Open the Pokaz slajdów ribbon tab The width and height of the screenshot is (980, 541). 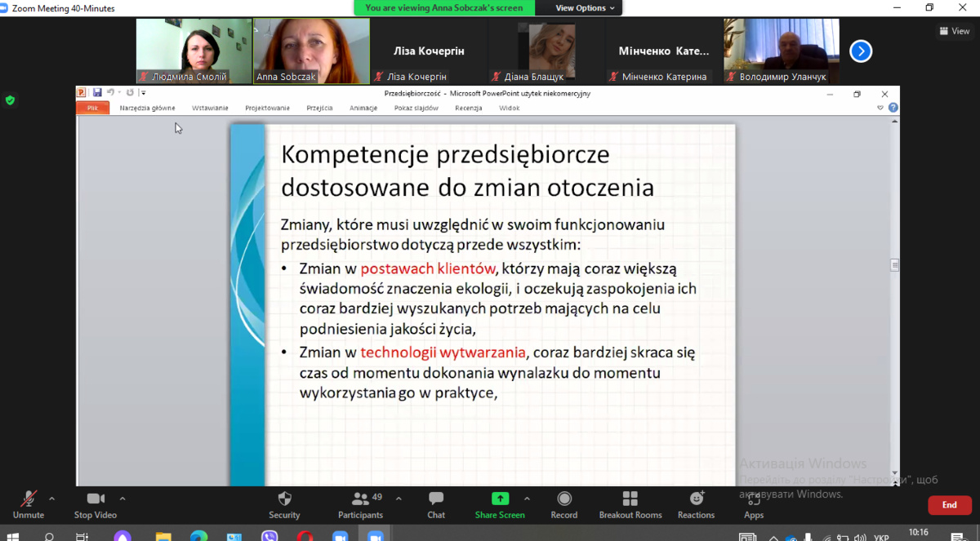click(x=416, y=108)
